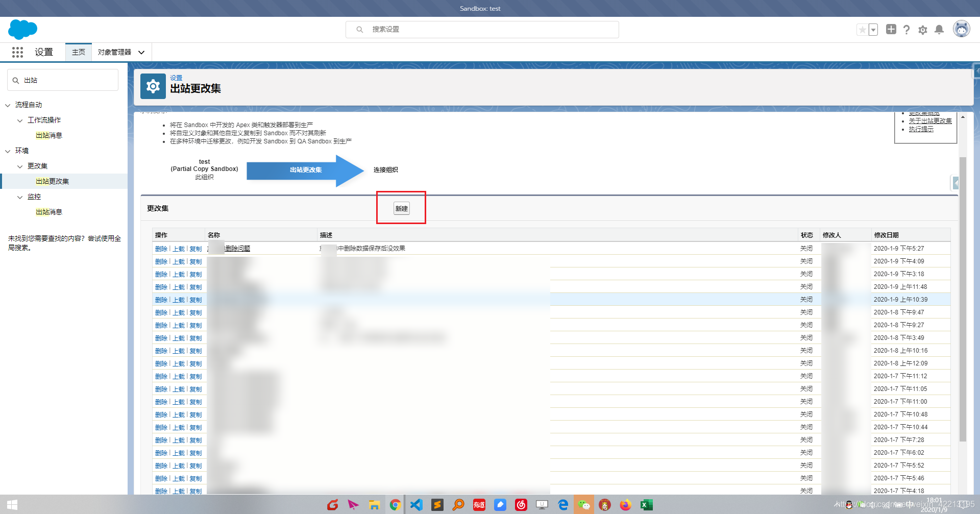Delete the change set dated 2020-1-8 下午3:49
This screenshot has height=514, width=980.
click(161, 338)
